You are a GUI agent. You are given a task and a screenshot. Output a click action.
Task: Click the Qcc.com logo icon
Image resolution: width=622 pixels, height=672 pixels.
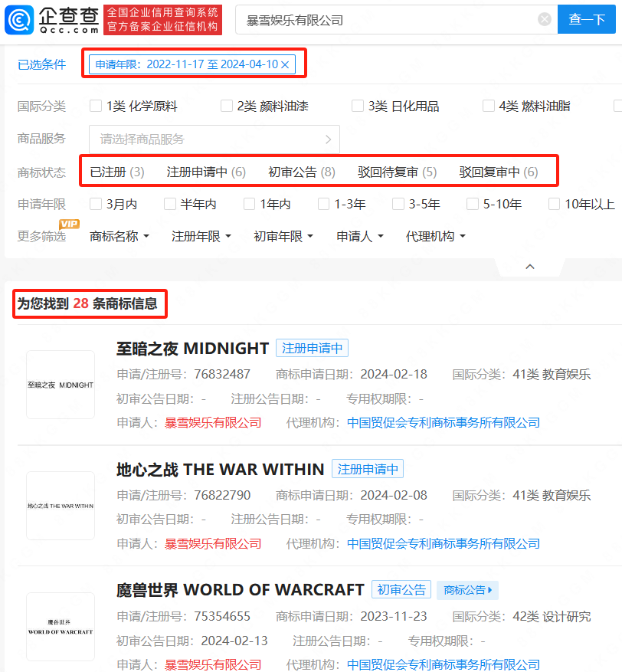19,20
